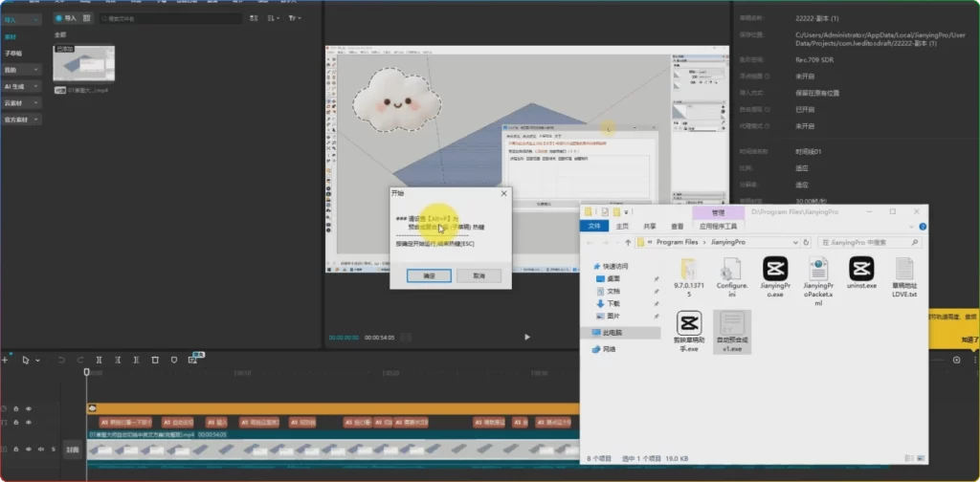This screenshot has height=482, width=980.
Task: Switch to the 查看 ribbon tab
Action: tap(677, 227)
